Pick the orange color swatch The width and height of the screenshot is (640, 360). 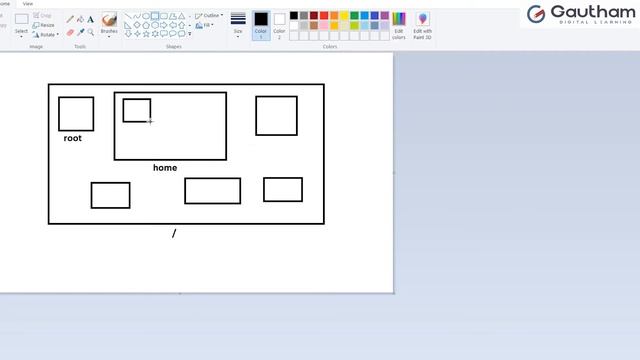point(334,16)
